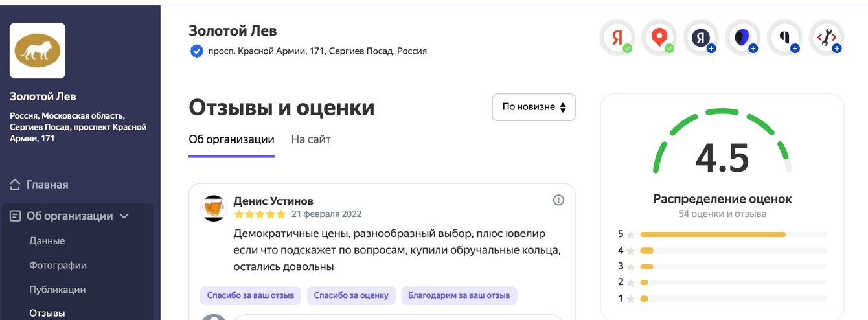Open the "По новизне" sort dropdown
This screenshot has height=320, width=868.
point(534,107)
